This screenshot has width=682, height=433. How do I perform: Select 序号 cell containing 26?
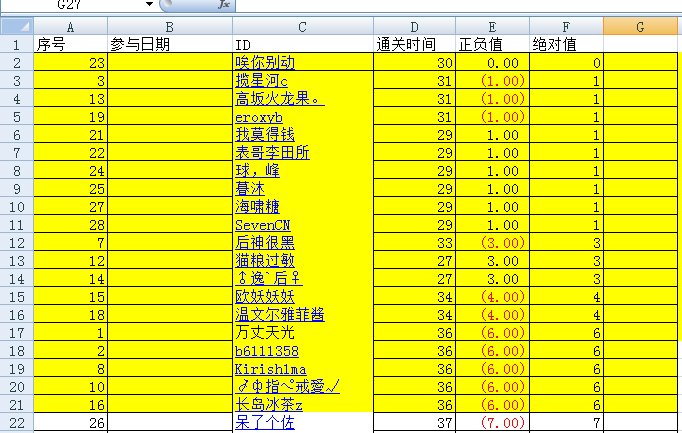[70, 423]
